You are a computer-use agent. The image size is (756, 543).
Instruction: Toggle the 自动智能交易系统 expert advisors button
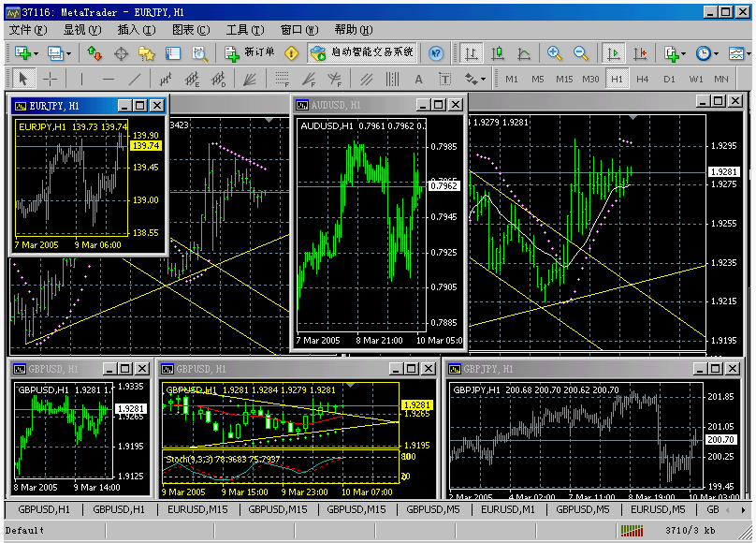pyautogui.click(x=363, y=53)
